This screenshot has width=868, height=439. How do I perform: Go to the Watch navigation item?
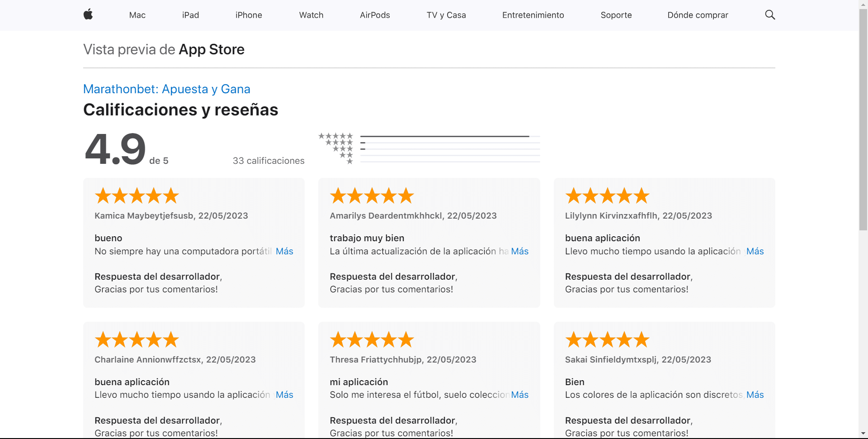(x=311, y=15)
